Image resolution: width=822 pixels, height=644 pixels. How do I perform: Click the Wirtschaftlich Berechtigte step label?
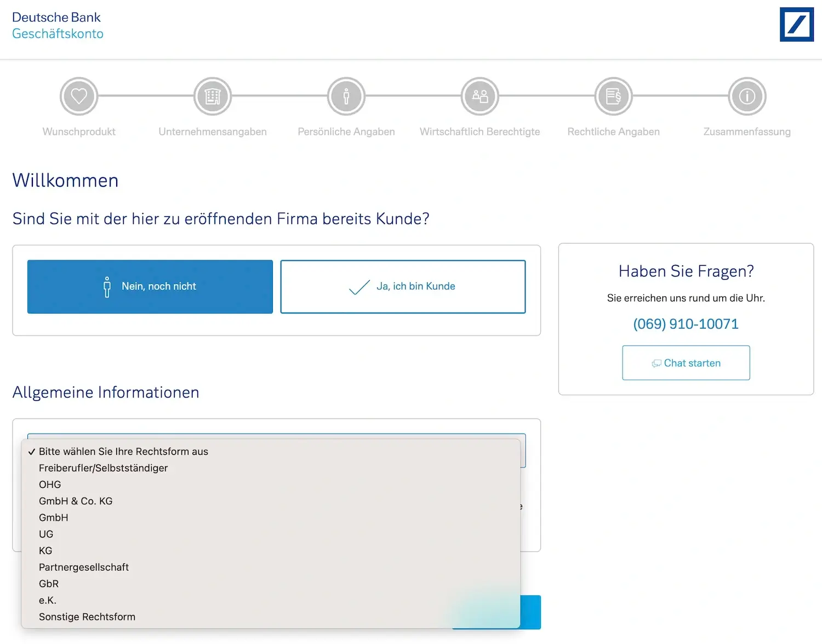coord(480,132)
